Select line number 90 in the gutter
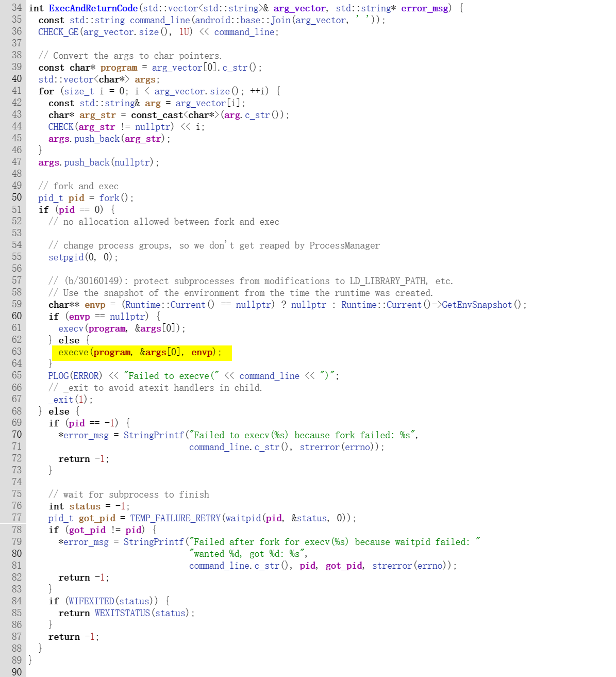This screenshot has width=616, height=677. click(16, 671)
